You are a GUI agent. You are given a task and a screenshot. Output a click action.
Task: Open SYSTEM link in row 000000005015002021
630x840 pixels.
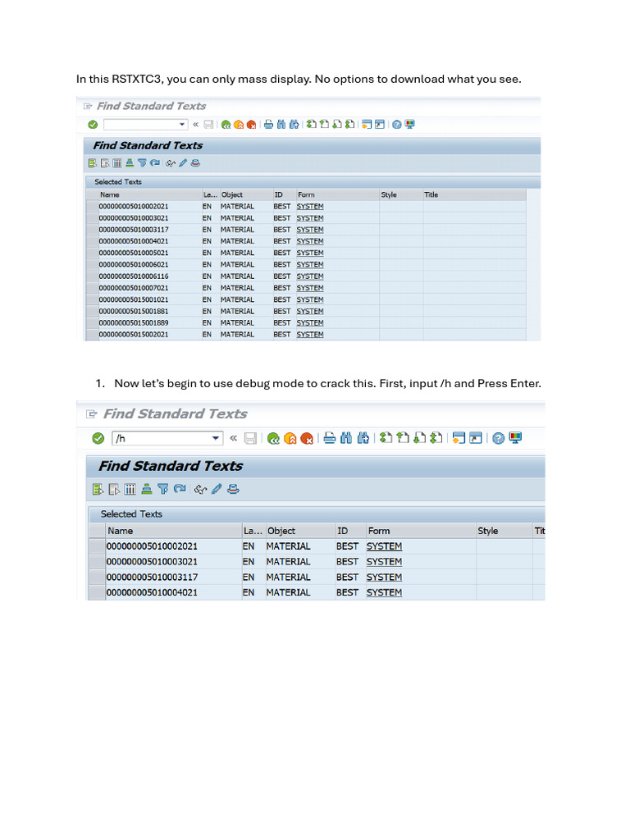310,335
